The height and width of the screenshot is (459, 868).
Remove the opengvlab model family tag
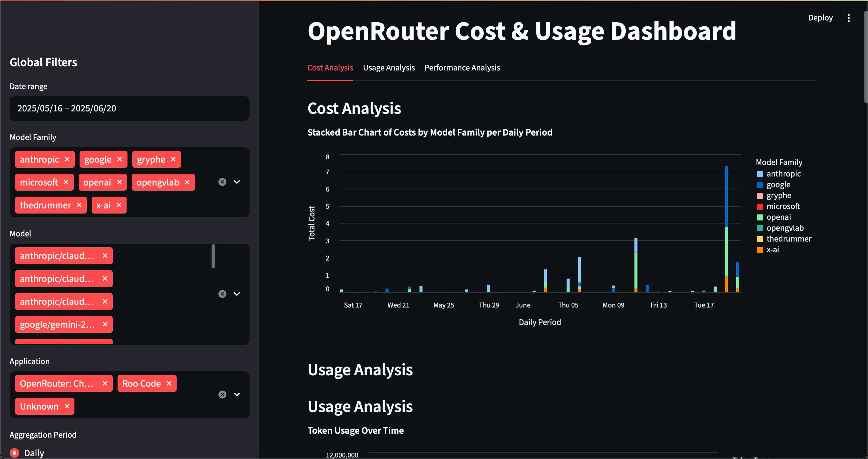187,182
